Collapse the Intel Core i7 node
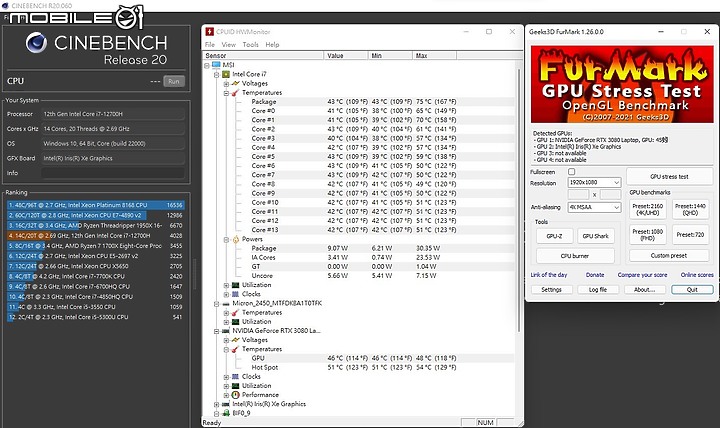This screenshot has width=720, height=428. (x=217, y=74)
